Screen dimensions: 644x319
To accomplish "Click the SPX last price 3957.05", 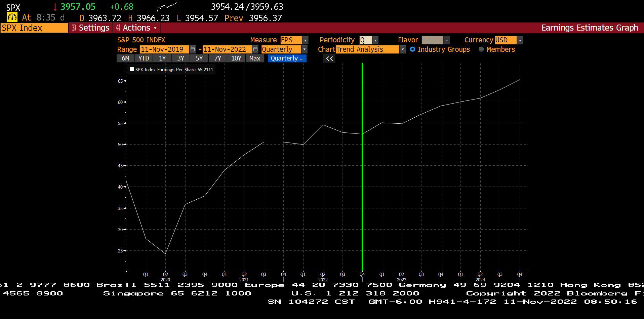I will pyautogui.click(x=78, y=7).
